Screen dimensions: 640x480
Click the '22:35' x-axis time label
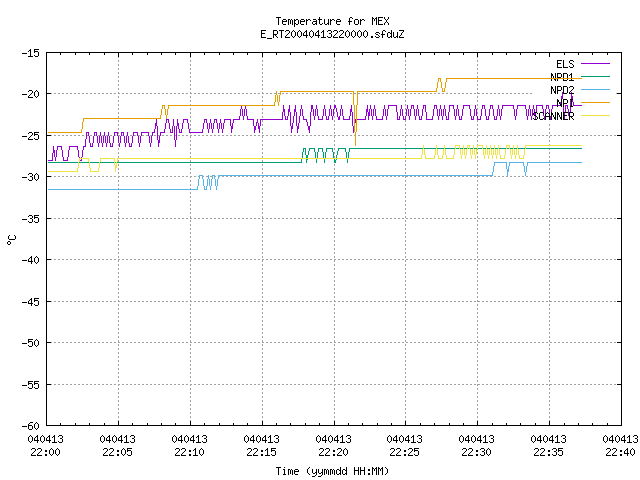point(549,452)
